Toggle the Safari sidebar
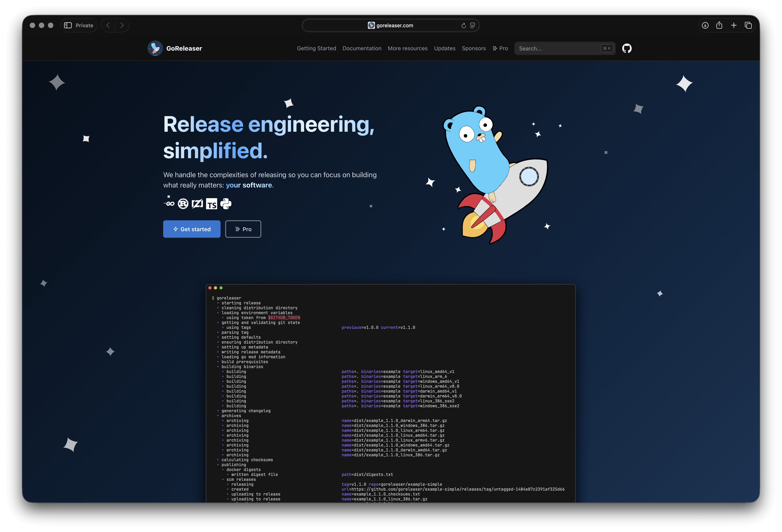This screenshot has height=532, width=782. pyautogui.click(x=68, y=26)
